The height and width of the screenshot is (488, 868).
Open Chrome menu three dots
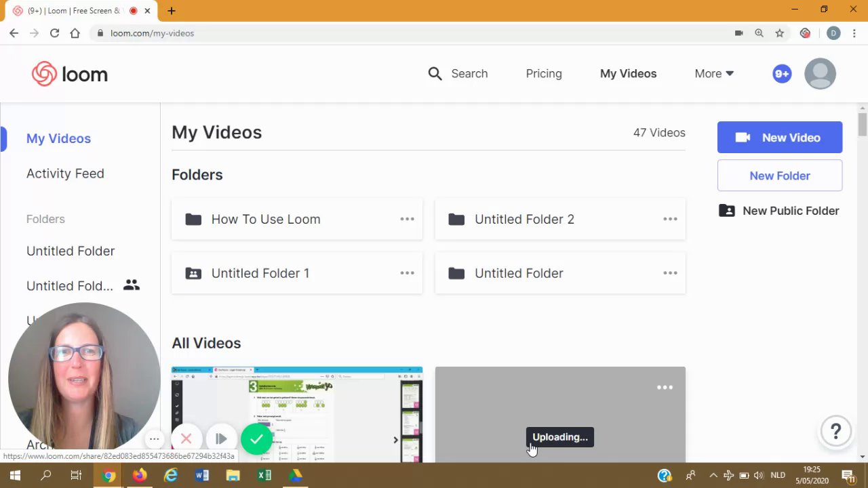pyautogui.click(x=854, y=33)
